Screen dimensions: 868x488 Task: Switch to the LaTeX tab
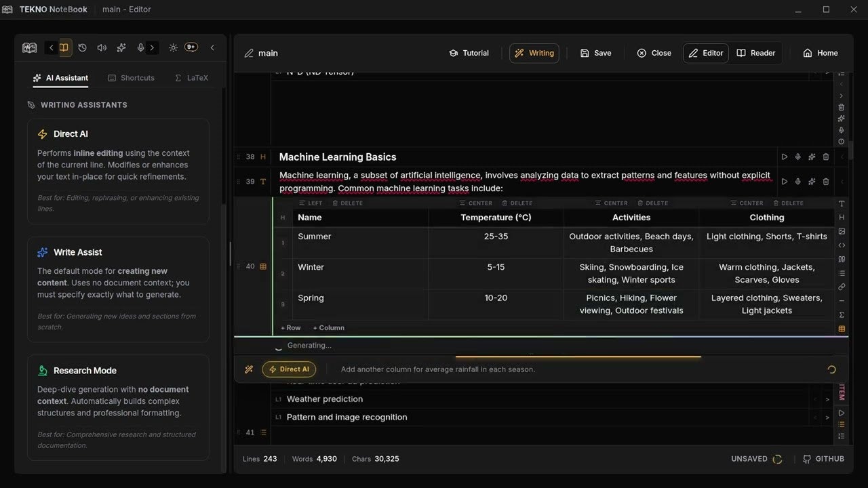pos(192,78)
